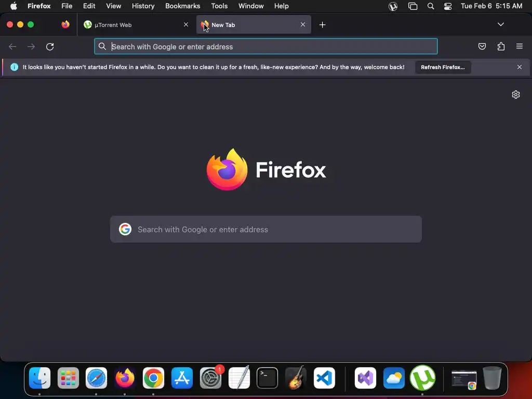Open TextEdit from the Dock
Viewport: 532px width, 399px height.
click(239, 378)
